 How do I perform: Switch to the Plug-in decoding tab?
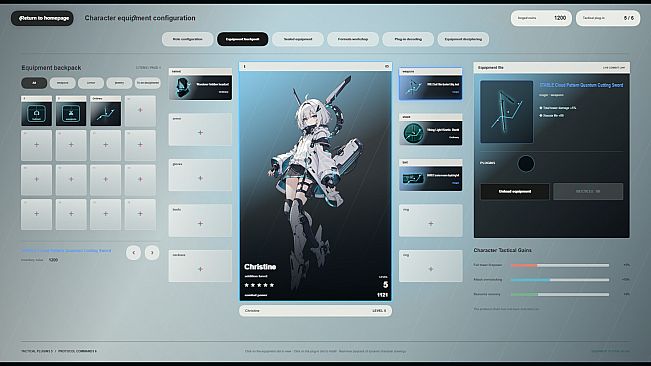point(408,39)
